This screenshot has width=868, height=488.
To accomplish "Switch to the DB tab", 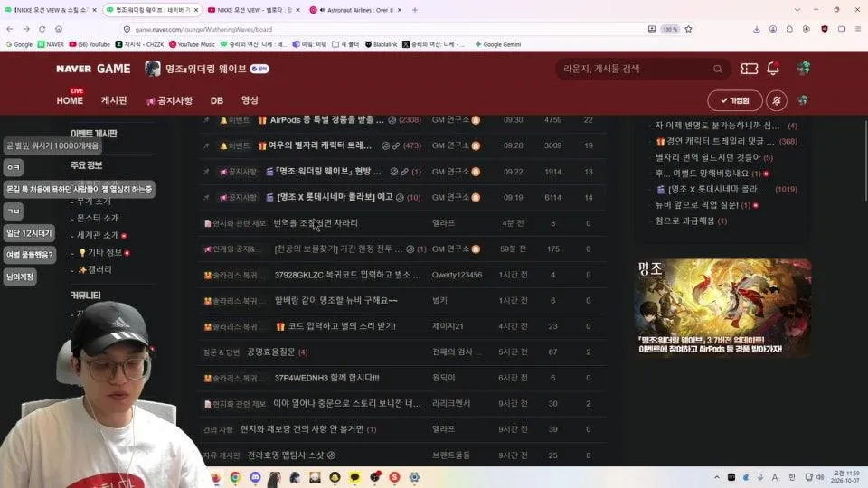I will coord(216,100).
